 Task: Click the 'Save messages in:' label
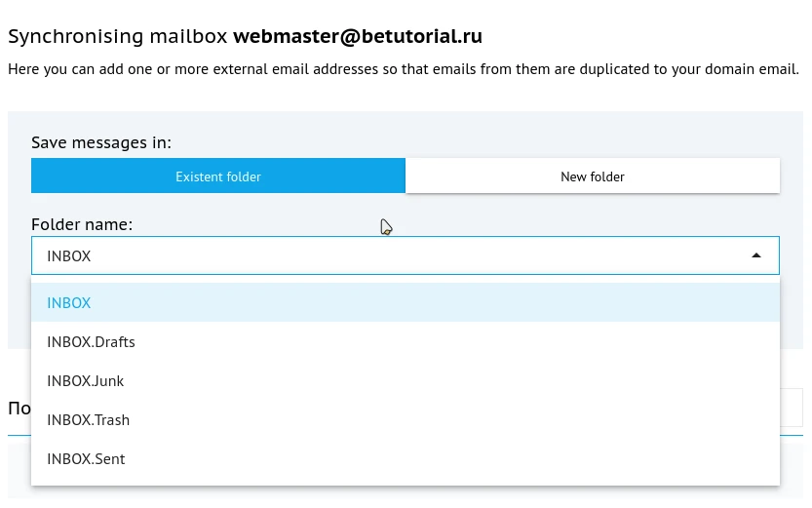[101, 142]
